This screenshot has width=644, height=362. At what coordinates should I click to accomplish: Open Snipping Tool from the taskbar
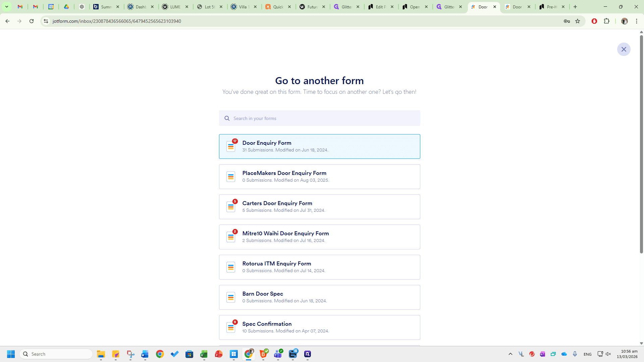[x=130, y=354]
